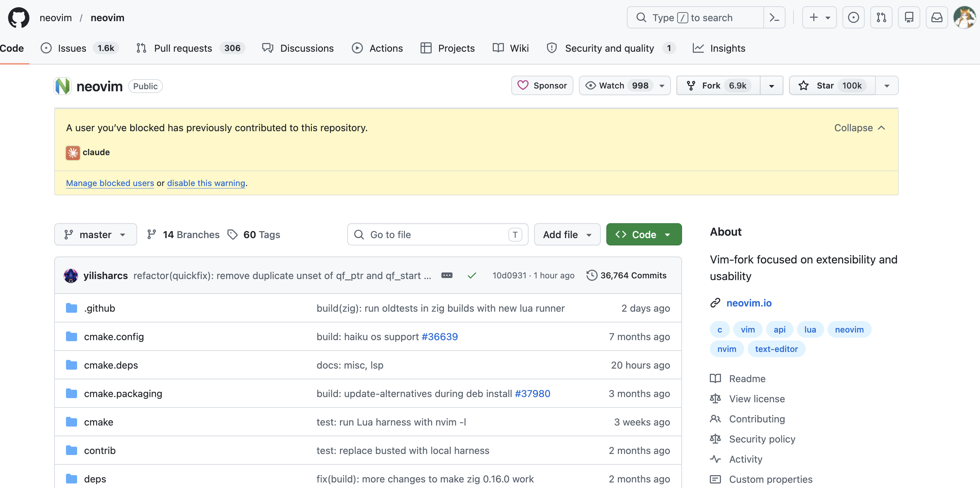Open the Add file dropdown

(567, 234)
